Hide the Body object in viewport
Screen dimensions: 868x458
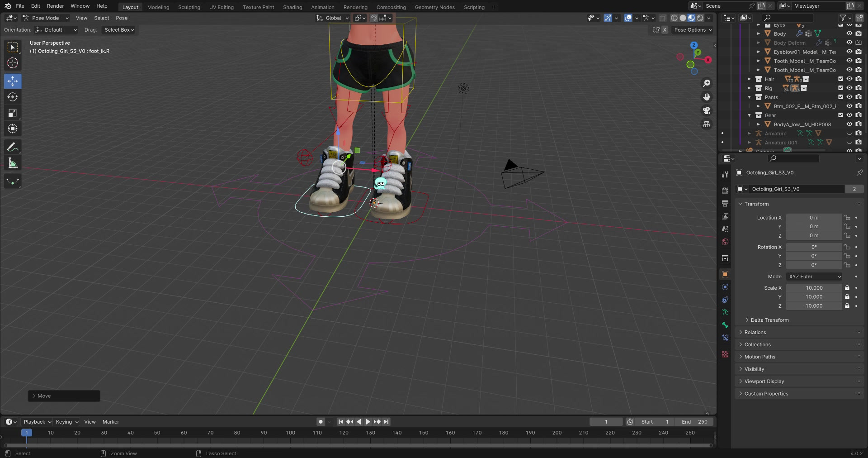click(849, 33)
